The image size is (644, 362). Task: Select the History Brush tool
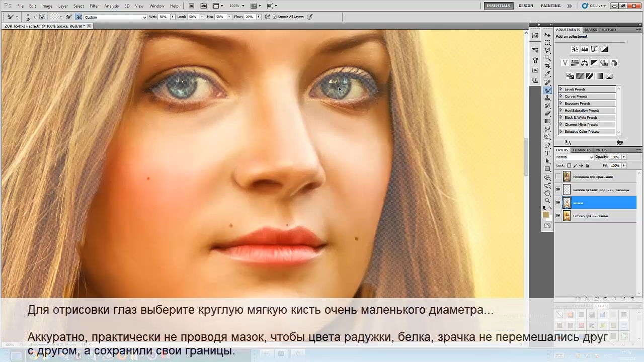click(x=547, y=106)
